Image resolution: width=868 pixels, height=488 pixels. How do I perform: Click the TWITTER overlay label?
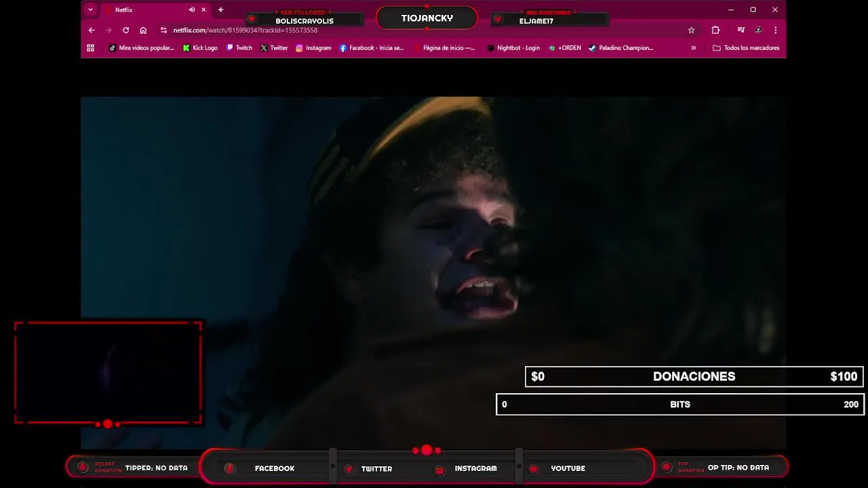tap(376, 468)
